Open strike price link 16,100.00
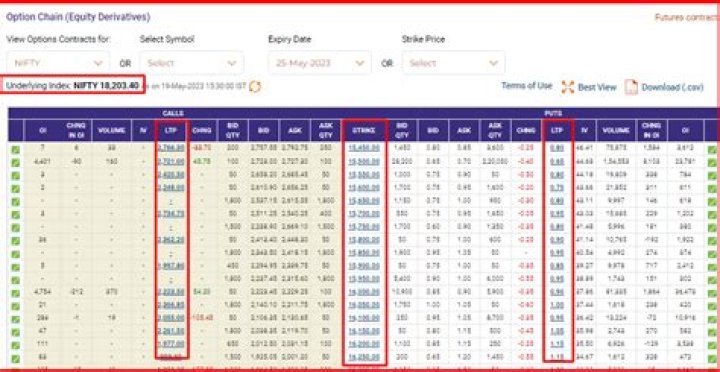 364,318
